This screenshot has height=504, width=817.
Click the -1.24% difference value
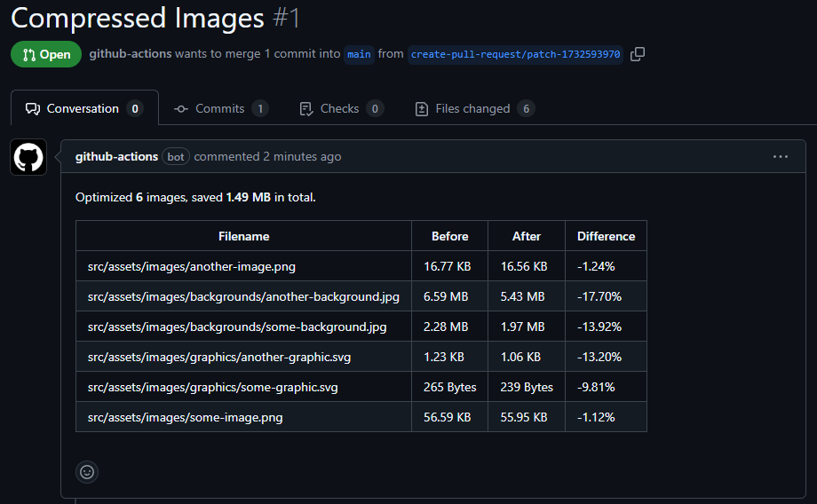(x=596, y=266)
